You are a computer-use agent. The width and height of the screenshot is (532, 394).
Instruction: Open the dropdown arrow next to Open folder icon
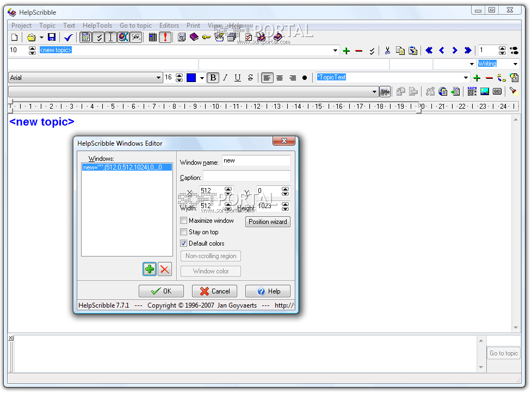[41, 37]
